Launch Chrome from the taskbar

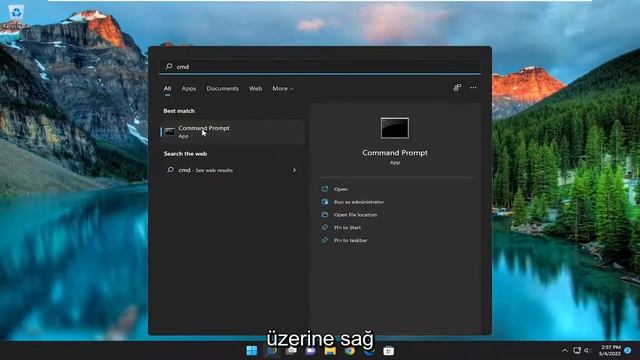[350, 351]
